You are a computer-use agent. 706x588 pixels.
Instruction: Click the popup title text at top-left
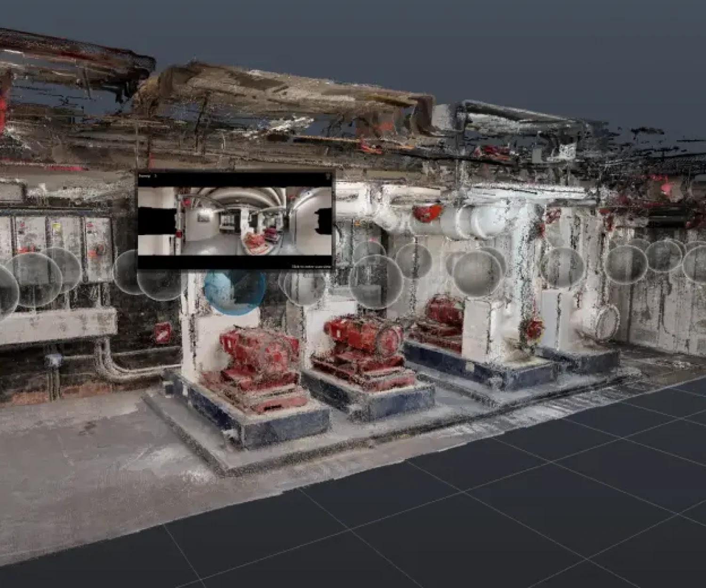tap(144, 176)
